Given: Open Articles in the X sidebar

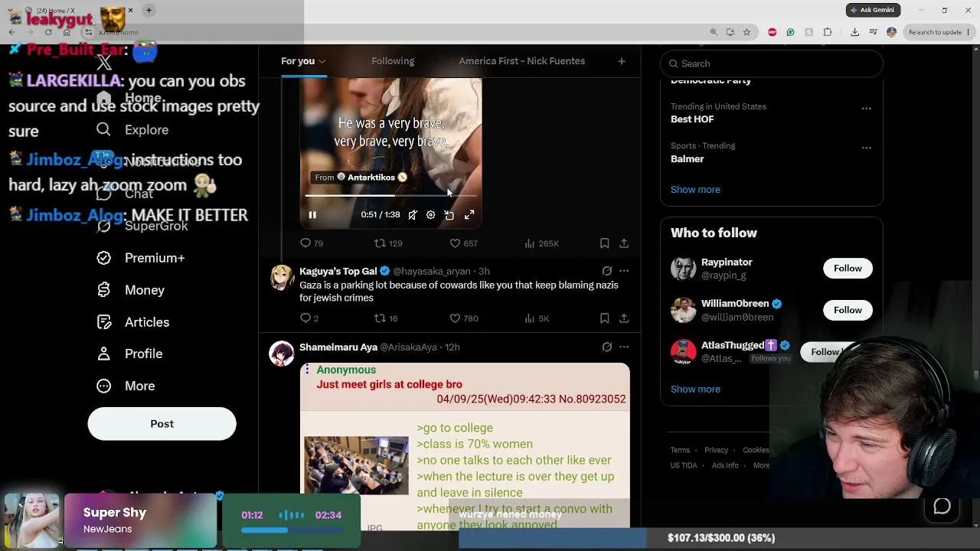Looking at the screenshot, I should 133,322.
